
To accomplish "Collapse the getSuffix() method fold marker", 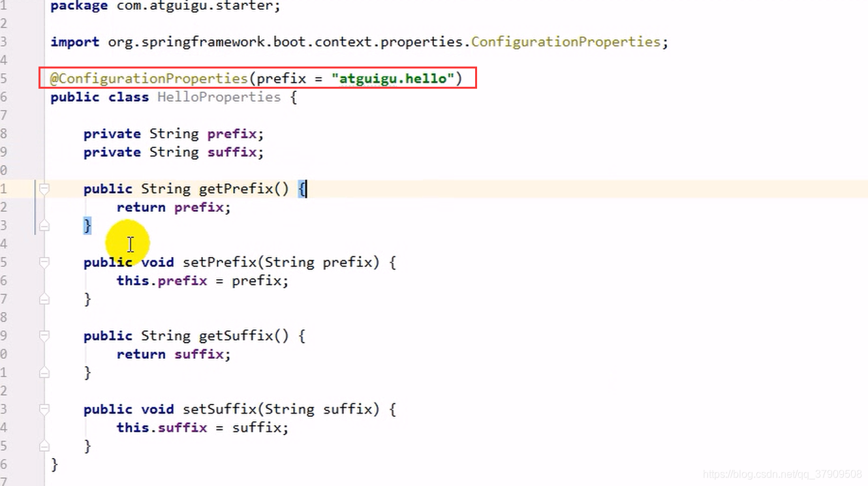I will coord(44,336).
